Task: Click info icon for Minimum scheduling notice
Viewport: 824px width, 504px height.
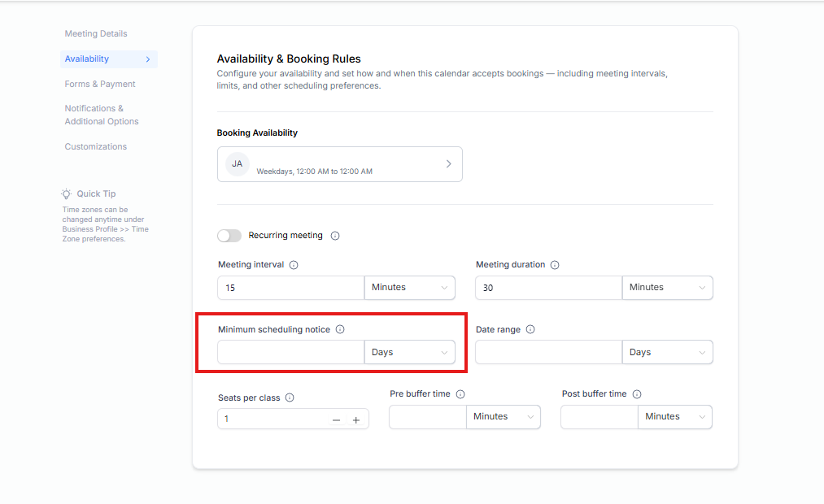Action: pos(340,329)
